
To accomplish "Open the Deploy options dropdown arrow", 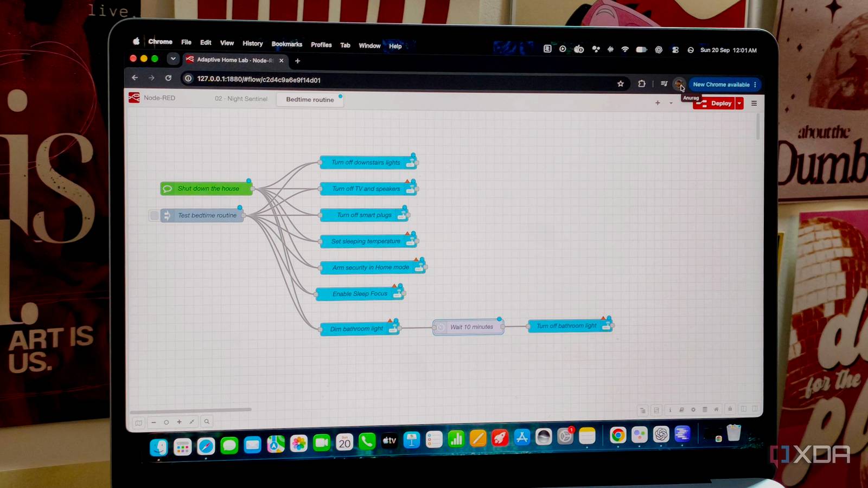I will 739,103.
